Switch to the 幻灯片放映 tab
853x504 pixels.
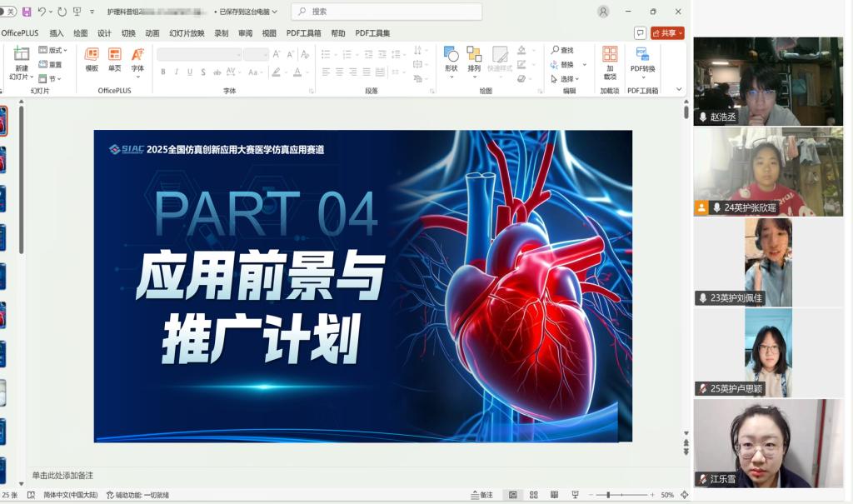187,33
